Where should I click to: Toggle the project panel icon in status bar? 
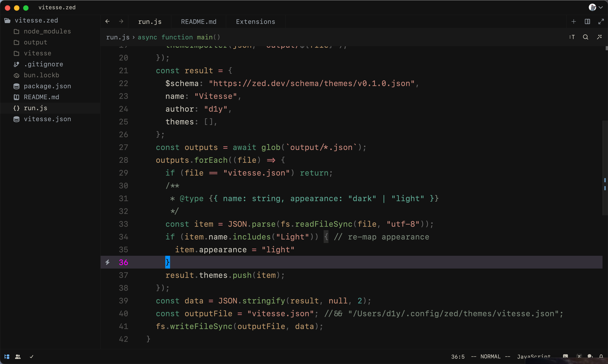click(x=7, y=356)
